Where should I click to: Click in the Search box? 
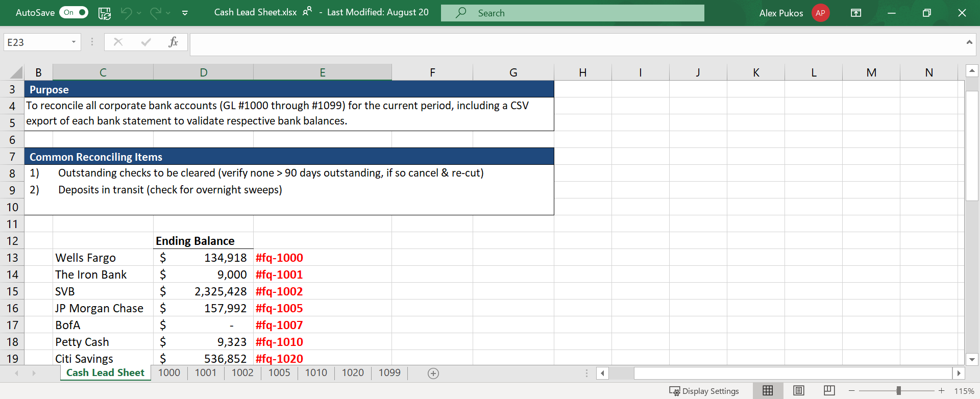click(572, 13)
